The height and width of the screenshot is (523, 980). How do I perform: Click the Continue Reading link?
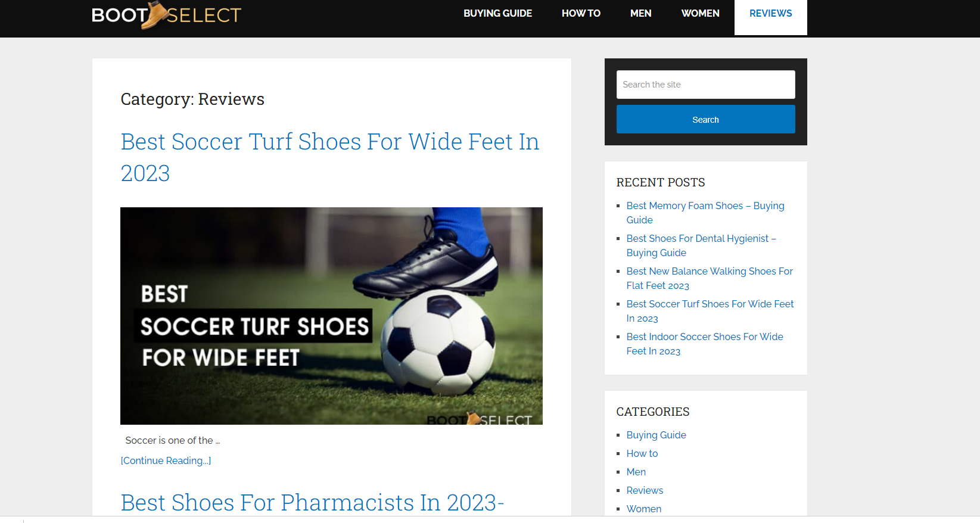coord(166,460)
